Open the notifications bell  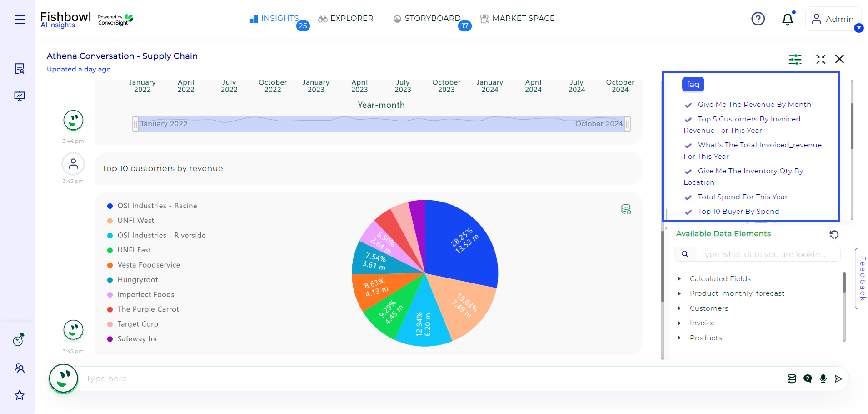point(788,19)
